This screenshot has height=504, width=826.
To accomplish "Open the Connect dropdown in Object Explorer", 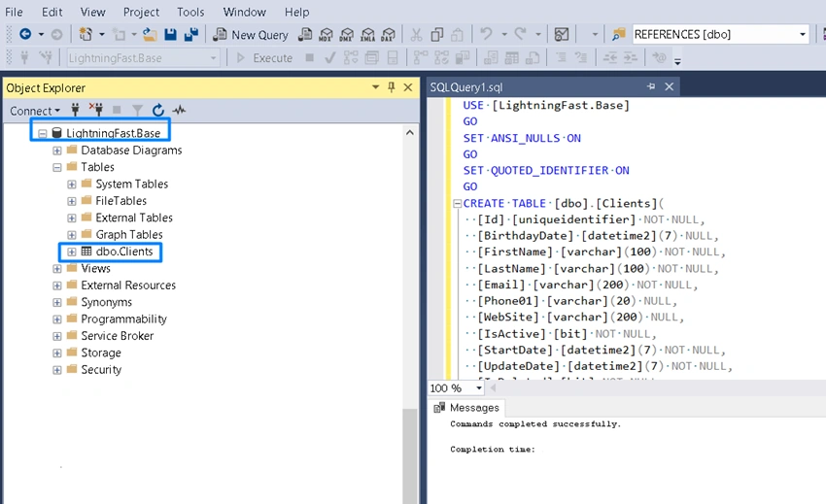I will point(35,111).
